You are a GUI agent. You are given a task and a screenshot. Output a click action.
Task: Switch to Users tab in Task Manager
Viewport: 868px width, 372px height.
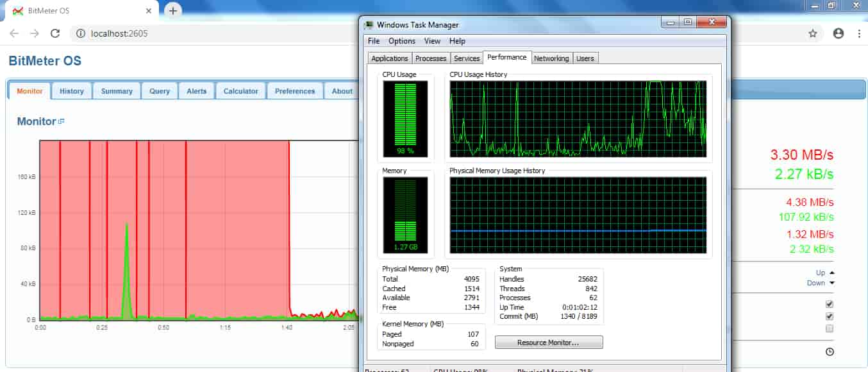pos(585,58)
